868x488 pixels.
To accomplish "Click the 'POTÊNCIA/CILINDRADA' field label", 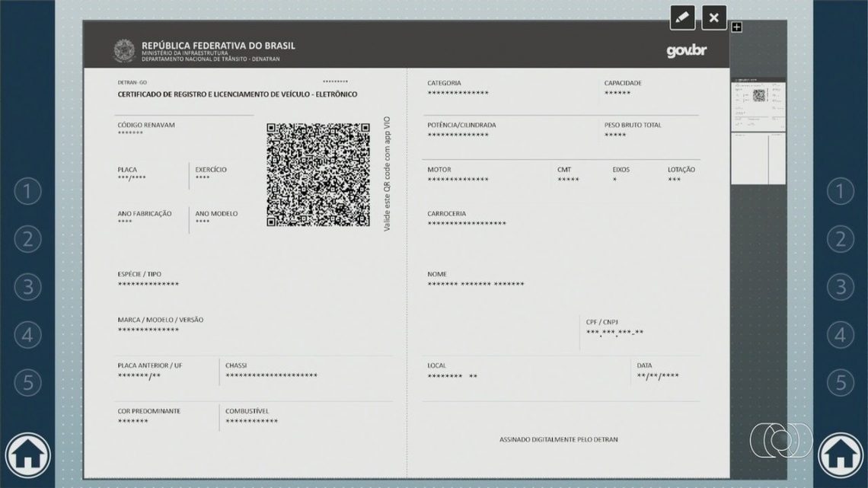I will coord(461,125).
